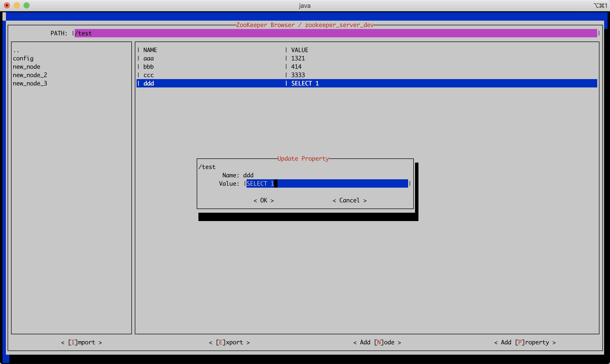The image size is (610, 364).
Task: Click the Export button at the bottom
Action: pos(229,342)
